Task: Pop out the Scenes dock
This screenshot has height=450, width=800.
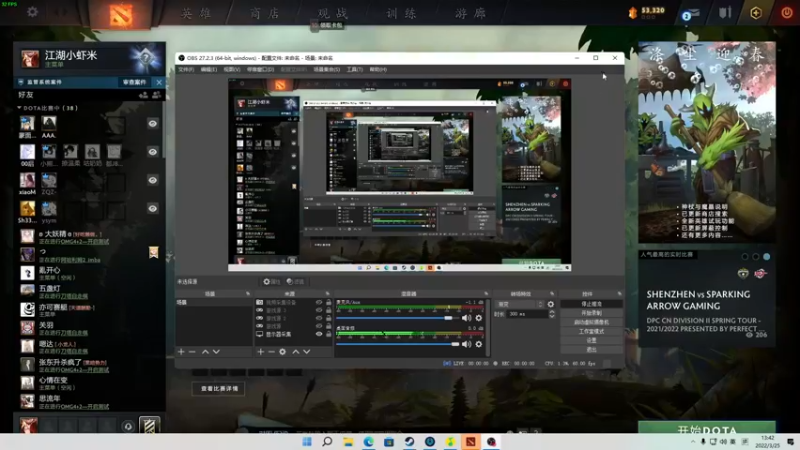Action: tap(248, 294)
